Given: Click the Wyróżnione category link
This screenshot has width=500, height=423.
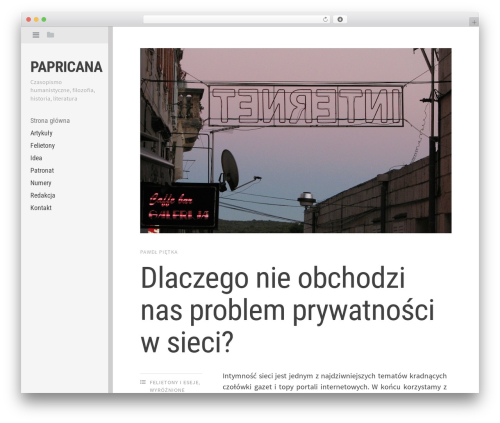Looking at the screenshot, I should [x=167, y=390].
